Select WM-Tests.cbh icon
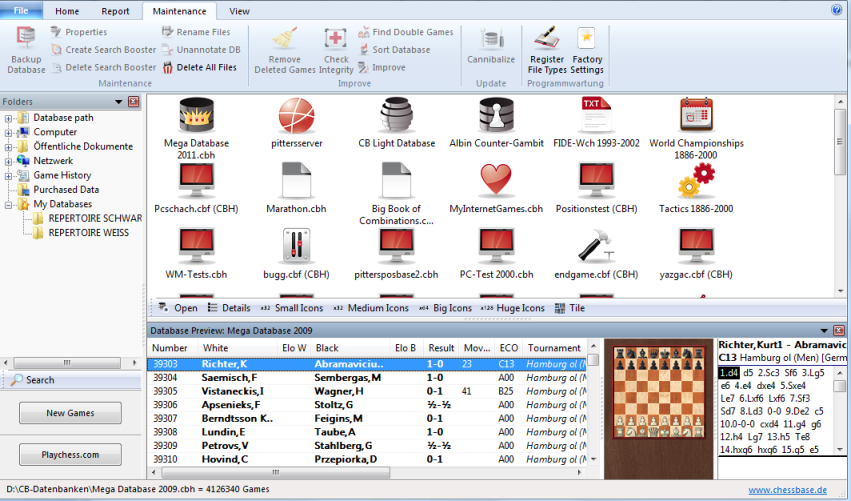This screenshot has width=851, height=501. coord(196,246)
